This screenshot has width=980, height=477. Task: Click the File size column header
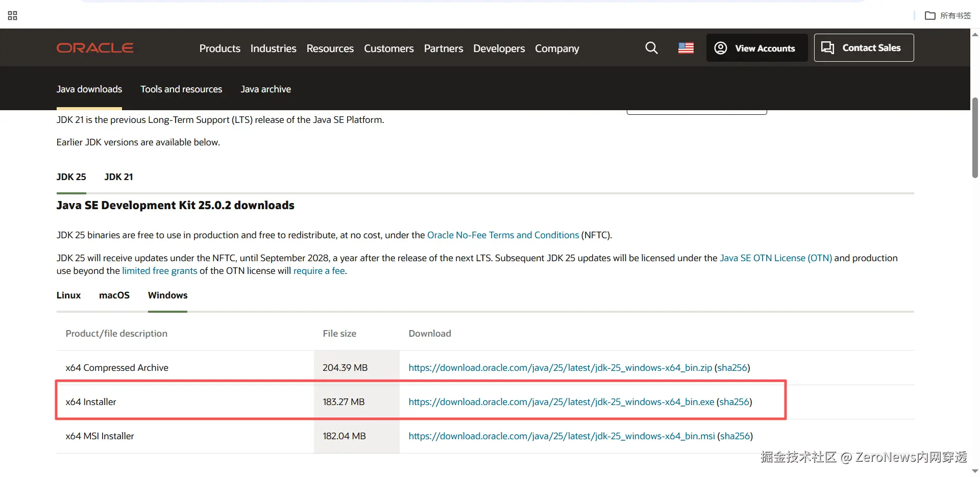[x=339, y=334]
